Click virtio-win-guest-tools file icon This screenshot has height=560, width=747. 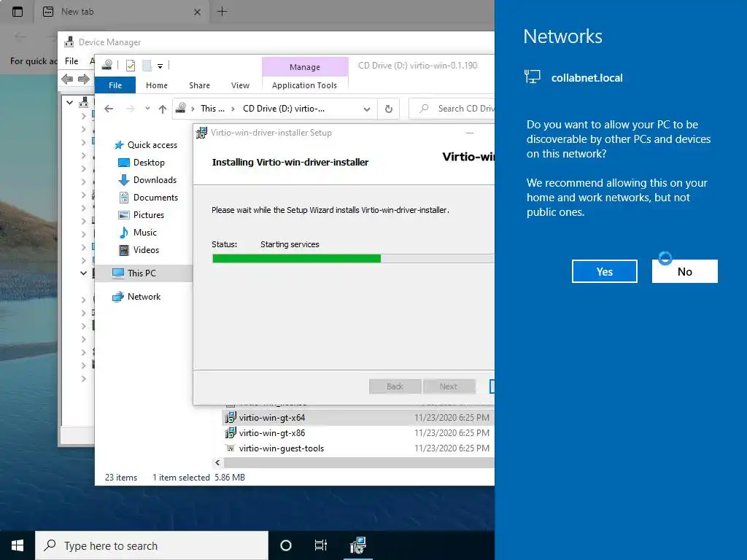tap(230, 448)
